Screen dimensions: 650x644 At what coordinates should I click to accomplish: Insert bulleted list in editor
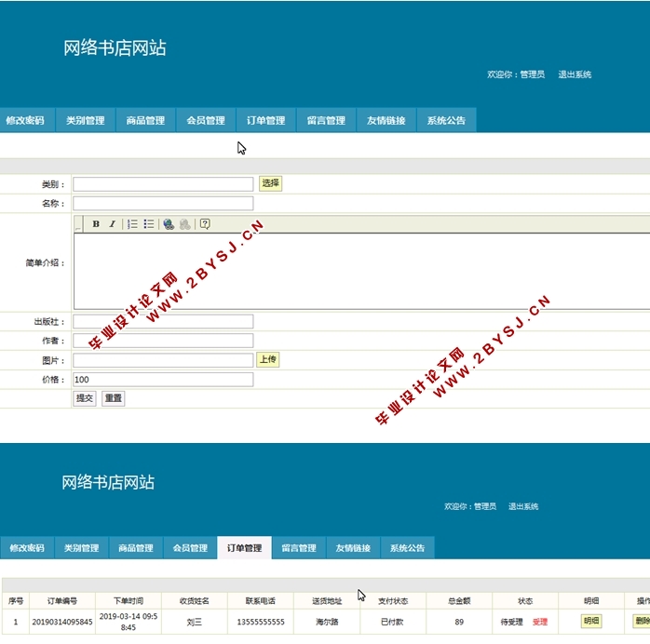pyautogui.click(x=149, y=224)
